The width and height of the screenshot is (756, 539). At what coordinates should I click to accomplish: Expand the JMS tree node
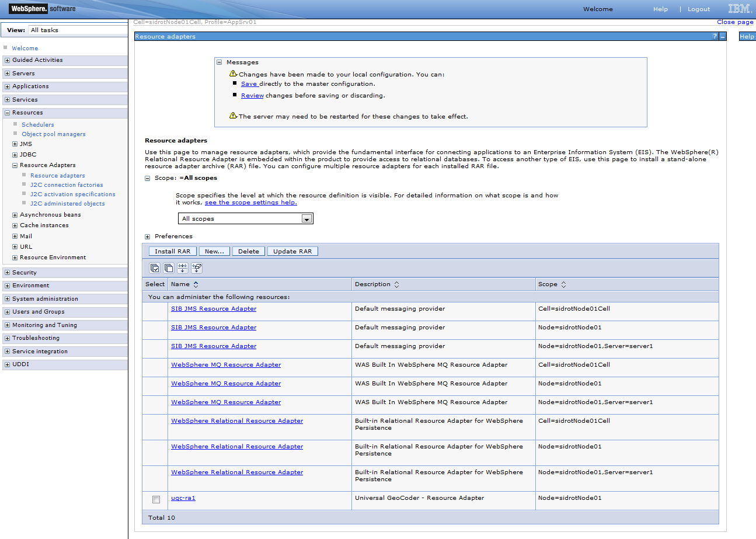click(15, 144)
